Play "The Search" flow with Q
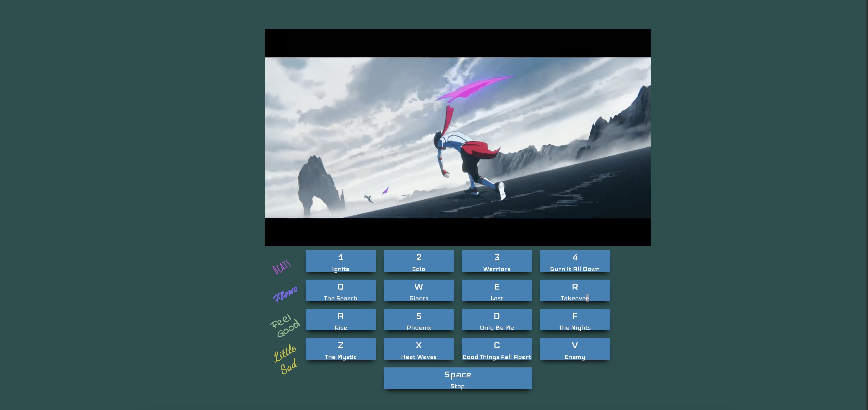 tap(341, 290)
